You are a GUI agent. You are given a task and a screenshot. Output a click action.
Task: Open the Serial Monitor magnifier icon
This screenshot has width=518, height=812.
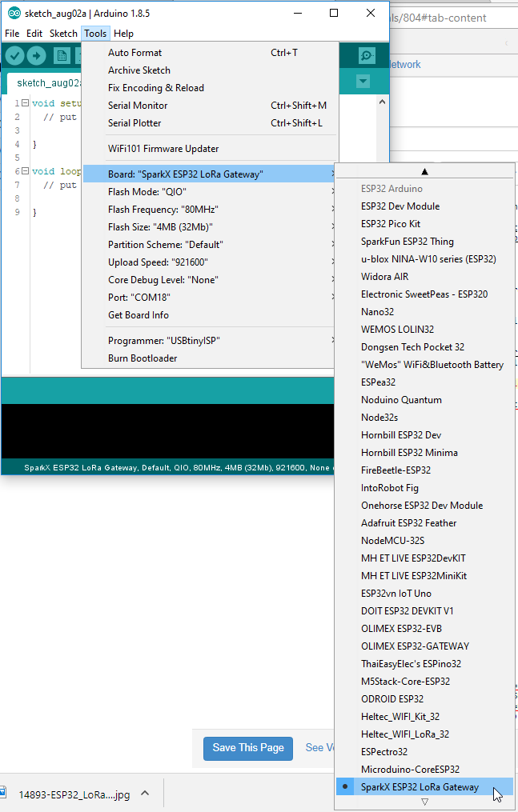pos(366,55)
